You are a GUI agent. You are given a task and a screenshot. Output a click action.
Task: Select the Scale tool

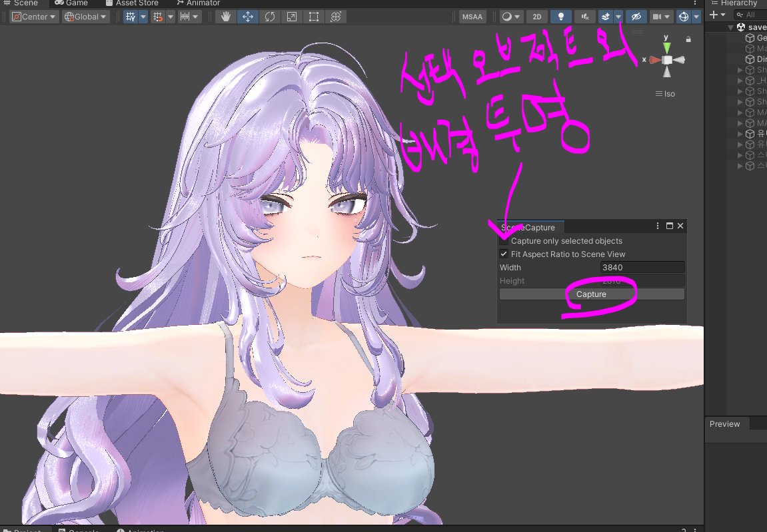point(291,16)
